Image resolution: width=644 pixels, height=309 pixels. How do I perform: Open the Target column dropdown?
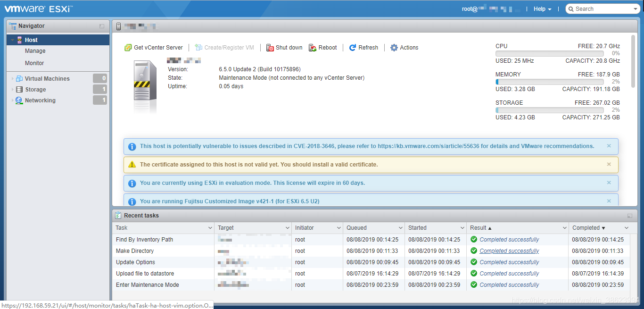pyautogui.click(x=288, y=228)
